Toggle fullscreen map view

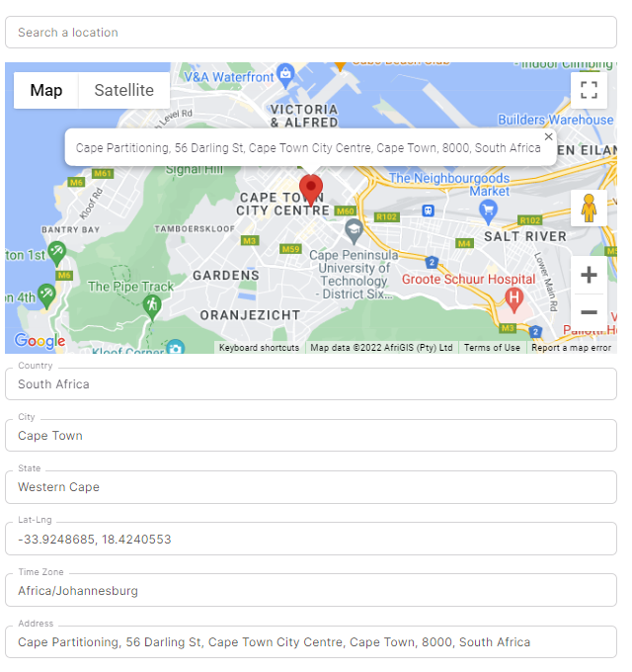pyautogui.click(x=589, y=90)
